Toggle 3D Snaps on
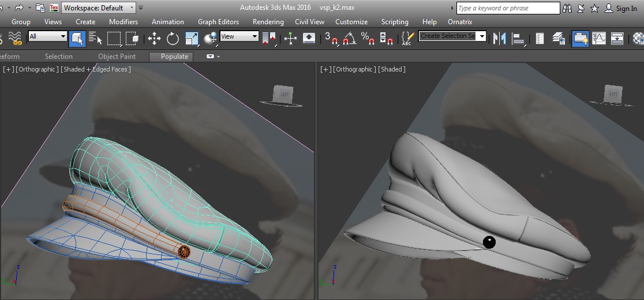The image size is (644, 300). (x=331, y=39)
